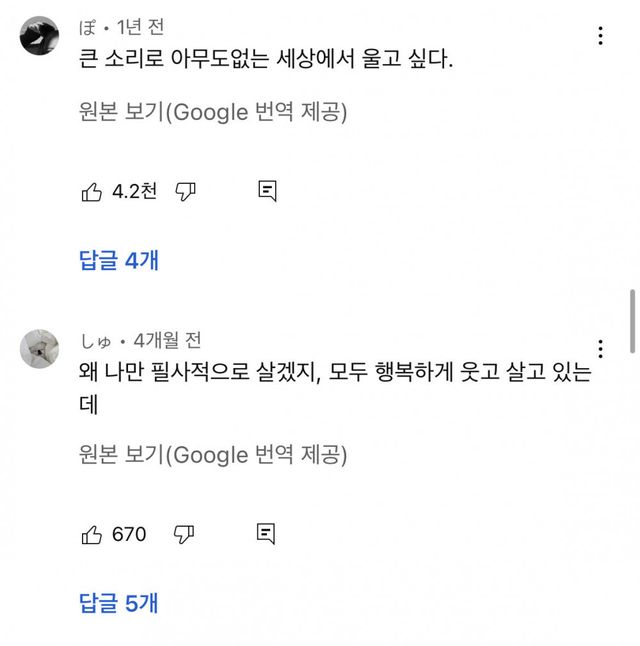Click reply icon on しゅ's comment

tap(267, 534)
